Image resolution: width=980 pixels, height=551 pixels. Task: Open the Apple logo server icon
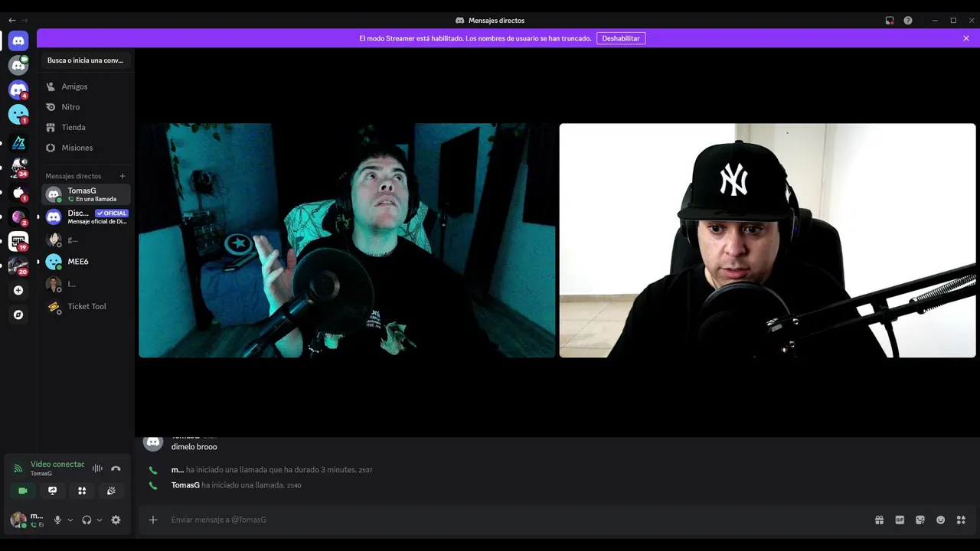coord(18,193)
